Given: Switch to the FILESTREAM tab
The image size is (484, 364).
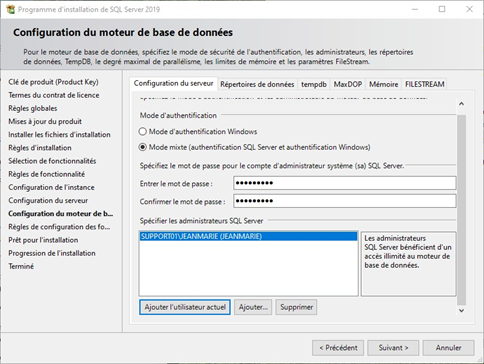Looking at the screenshot, I should point(424,84).
